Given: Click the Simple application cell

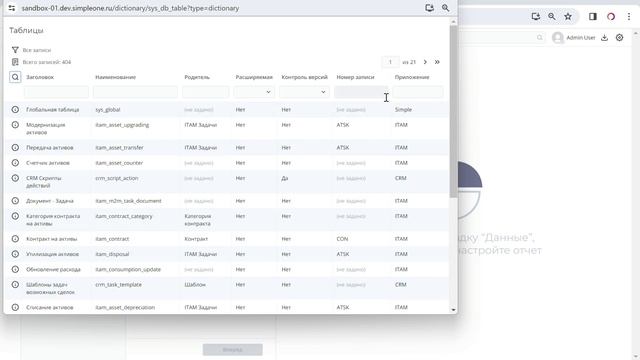Looking at the screenshot, I should 403,109.
